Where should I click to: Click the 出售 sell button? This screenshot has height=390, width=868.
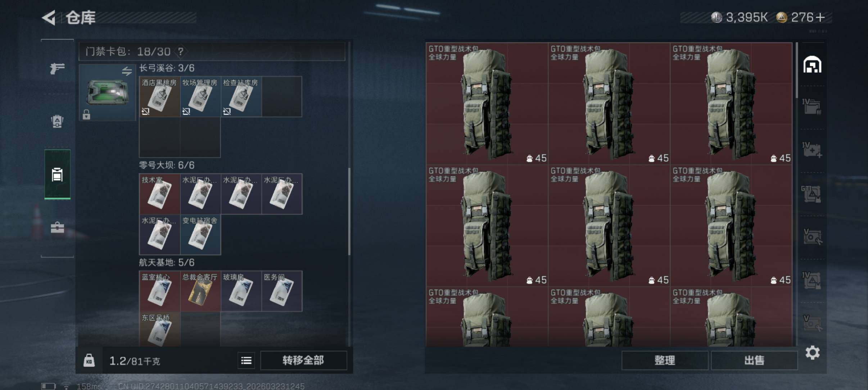coord(754,360)
